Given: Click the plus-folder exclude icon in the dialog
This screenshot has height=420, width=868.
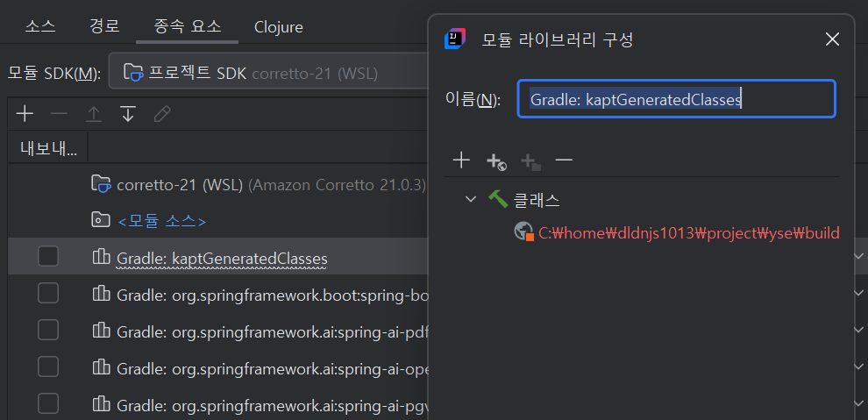Looking at the screenshot, I should [530, 161].
